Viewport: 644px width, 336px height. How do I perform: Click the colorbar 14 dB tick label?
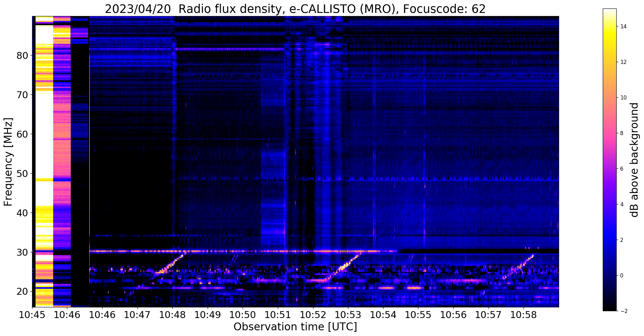point(623,26)
